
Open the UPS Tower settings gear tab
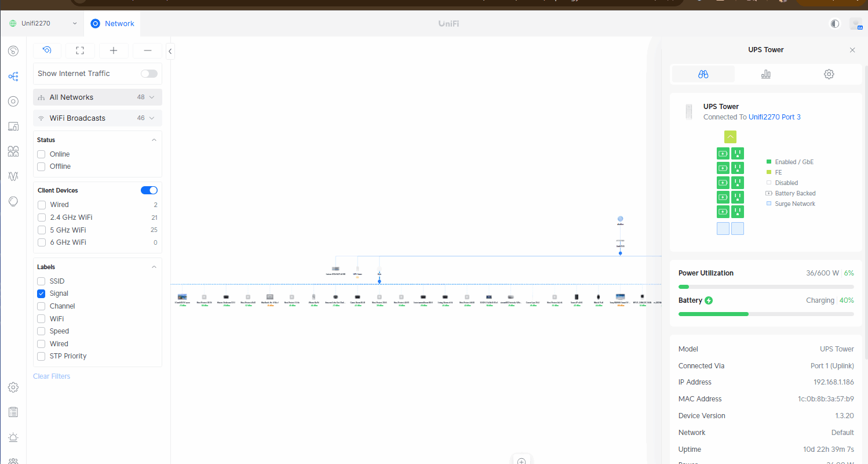point(829,74)
